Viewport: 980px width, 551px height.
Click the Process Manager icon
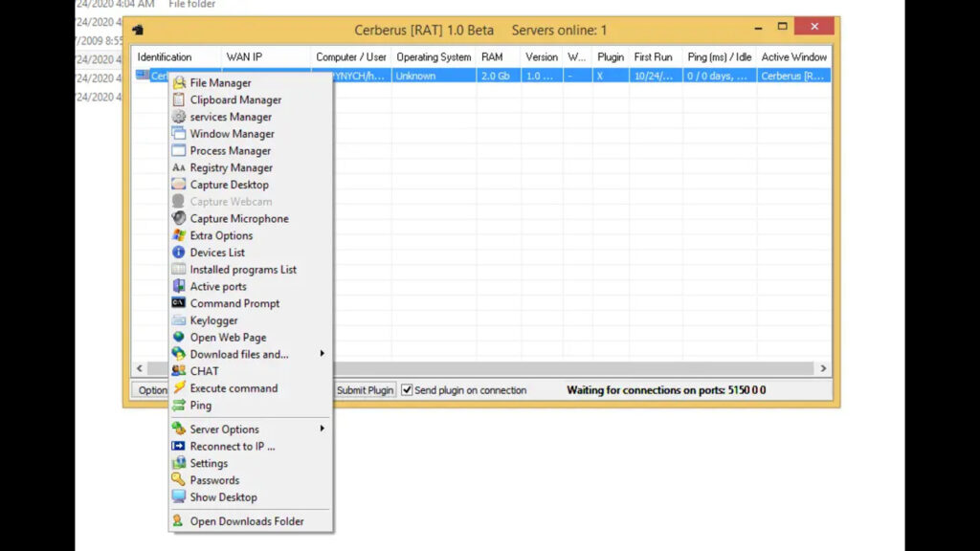tap(179, 150)
